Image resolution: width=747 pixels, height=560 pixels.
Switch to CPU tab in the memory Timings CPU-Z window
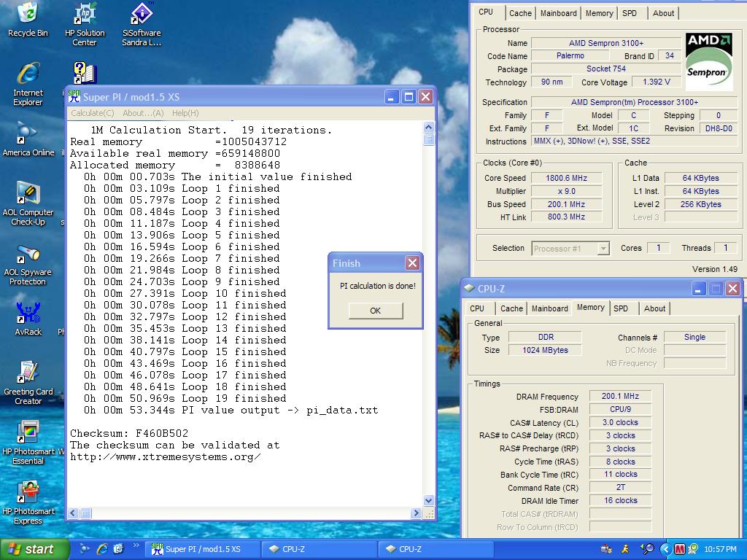pyautogui.click(x=477, y=308)
